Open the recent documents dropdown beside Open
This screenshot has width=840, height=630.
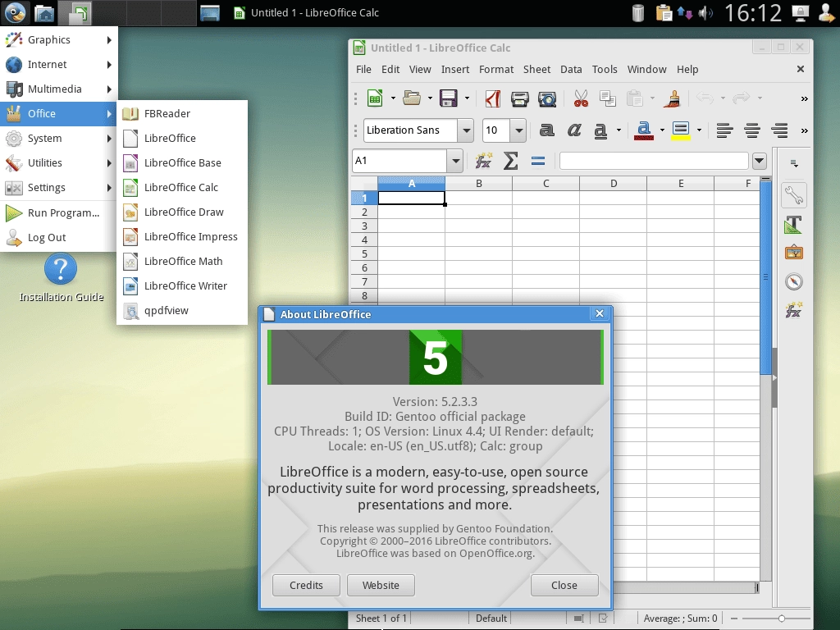[430, 98]
